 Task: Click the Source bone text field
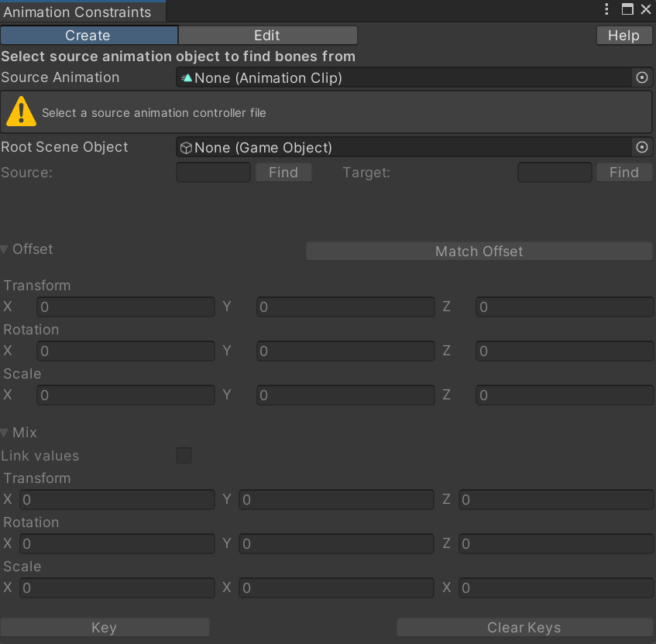point(213,173)
